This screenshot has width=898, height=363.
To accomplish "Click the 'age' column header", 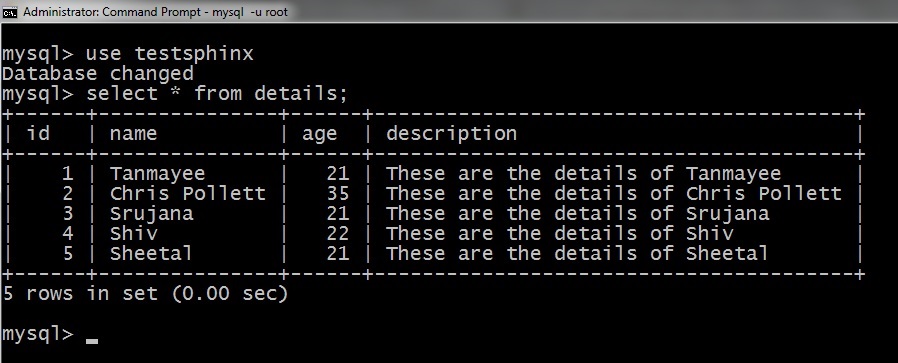I will (320, 135).
